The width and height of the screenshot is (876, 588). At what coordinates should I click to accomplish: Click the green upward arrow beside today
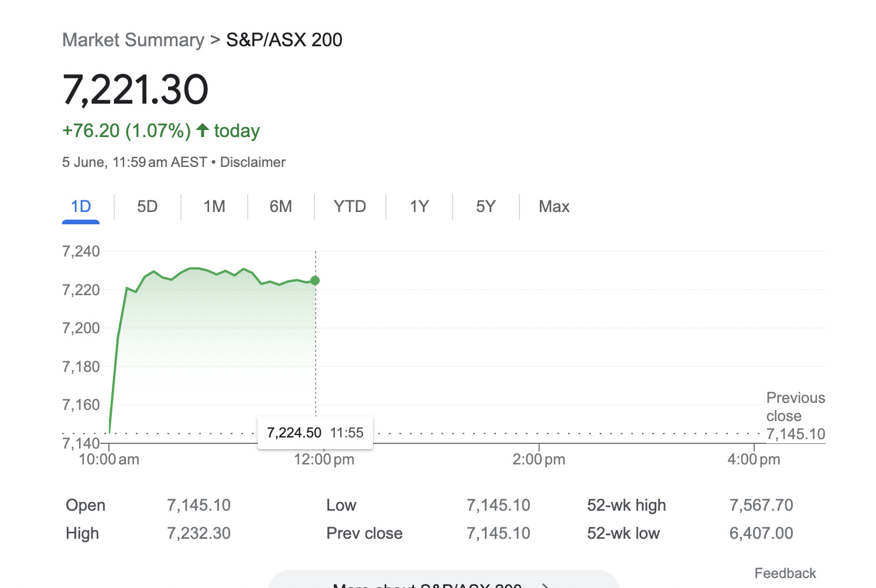coord(203,130)
